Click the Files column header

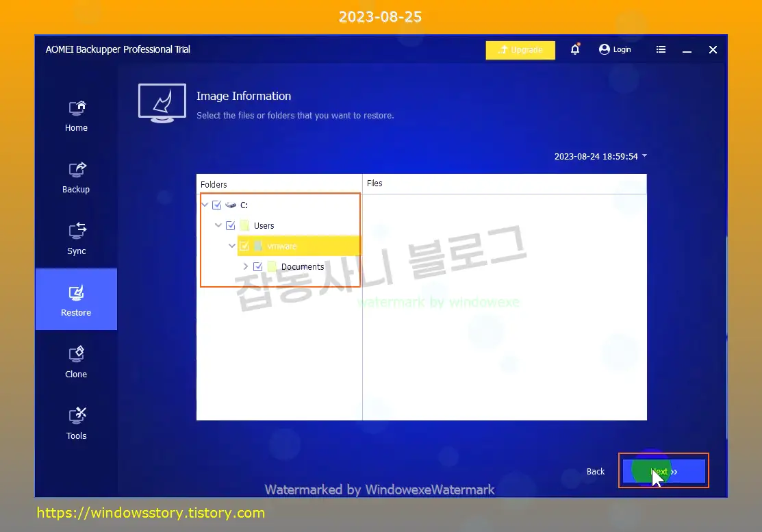pyautogui.click(x=374, y=183)
